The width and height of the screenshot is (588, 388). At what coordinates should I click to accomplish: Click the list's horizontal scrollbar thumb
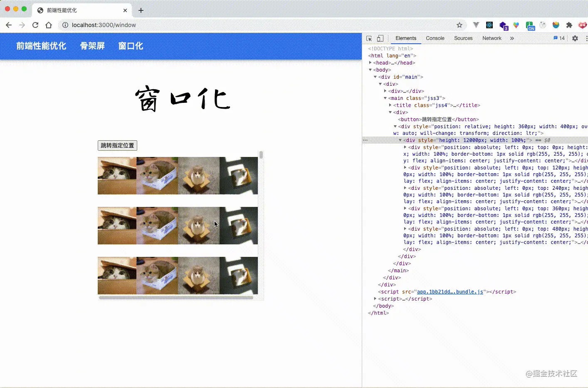176,298
